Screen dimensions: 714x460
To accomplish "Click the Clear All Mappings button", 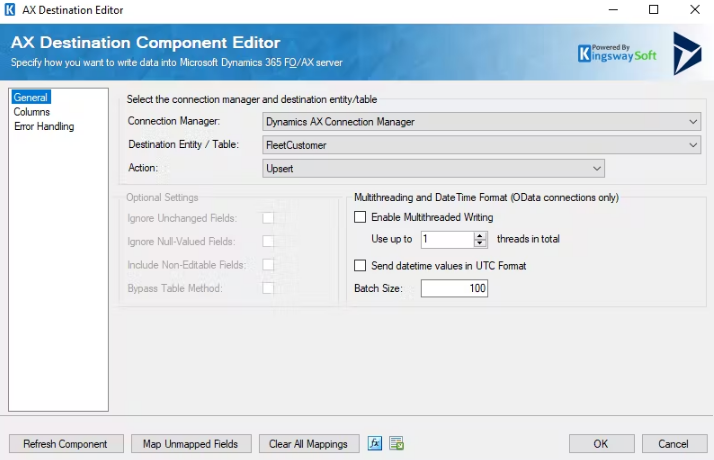I will coord(309,444).
